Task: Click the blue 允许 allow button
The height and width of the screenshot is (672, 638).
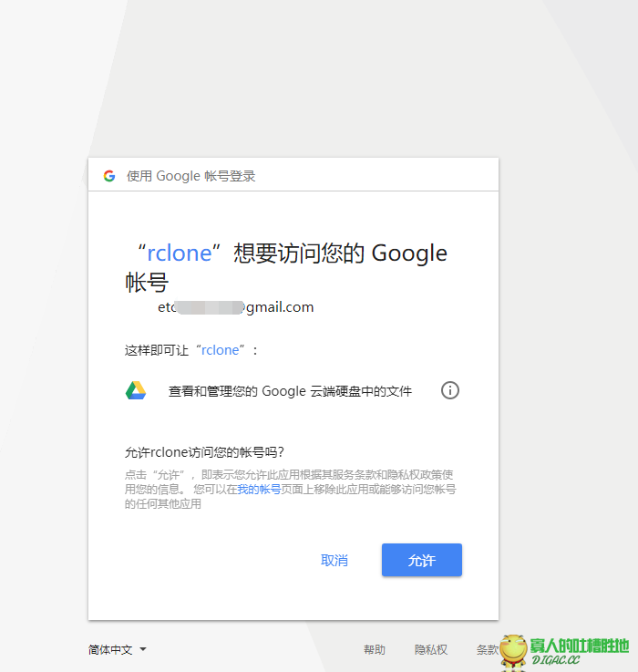Action: tap(422, 560)
